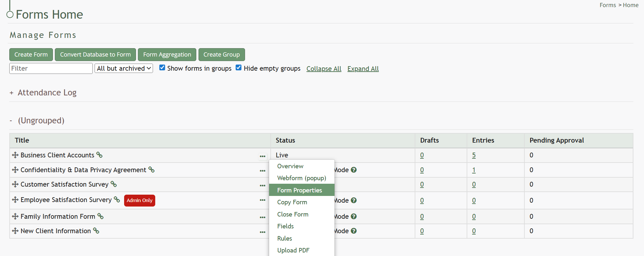Image resolution: width=644 pixels, height=256 pixels.
Task: Click Customer Satisfaction Survey form title
Action: pos(64,184)
